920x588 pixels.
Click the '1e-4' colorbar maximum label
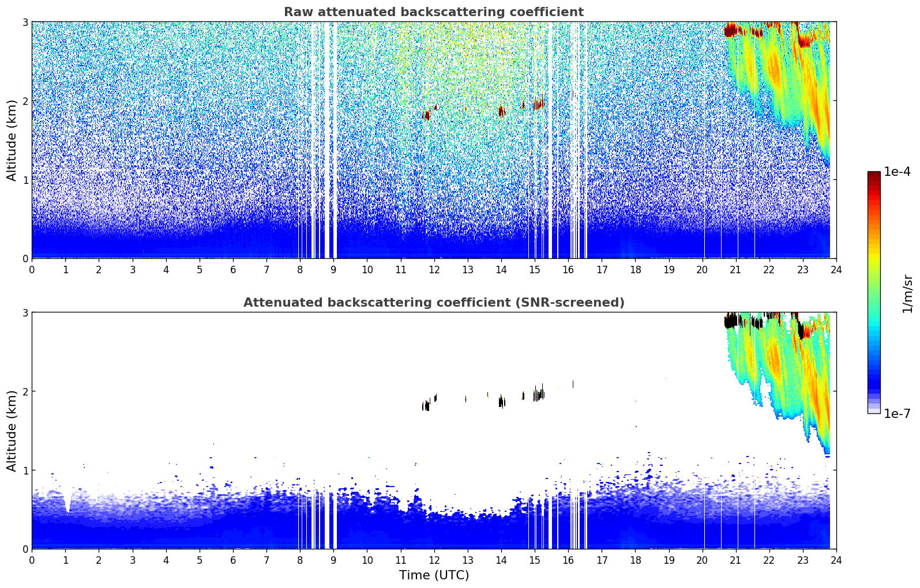(x=897, y=172)
